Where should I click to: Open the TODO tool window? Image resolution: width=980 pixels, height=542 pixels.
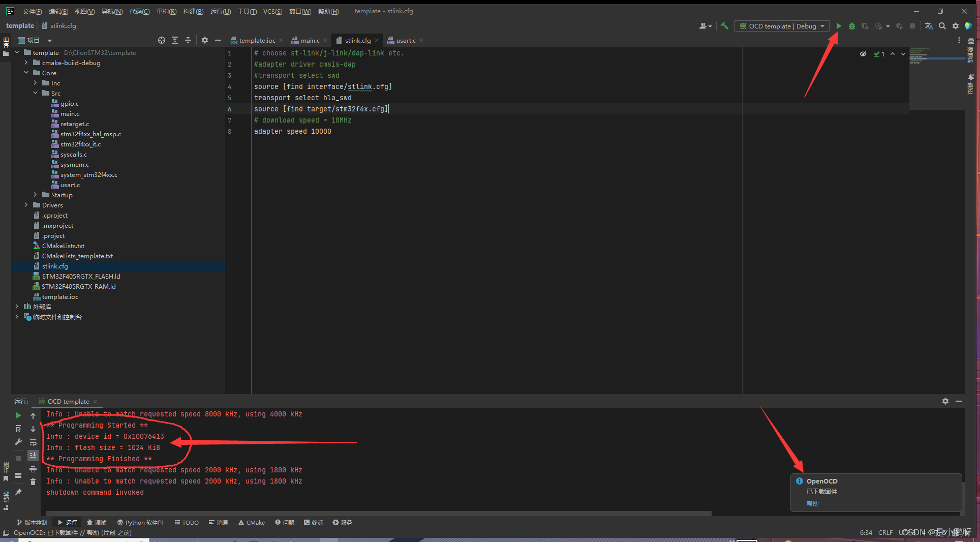coord(186,522)
